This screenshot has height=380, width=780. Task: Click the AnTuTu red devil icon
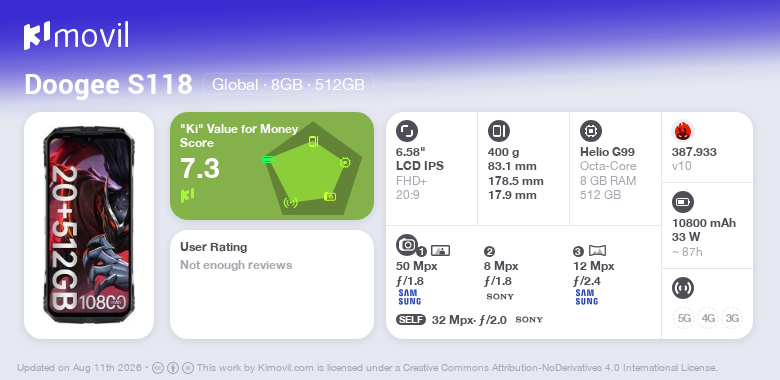(x=683, y=131)
